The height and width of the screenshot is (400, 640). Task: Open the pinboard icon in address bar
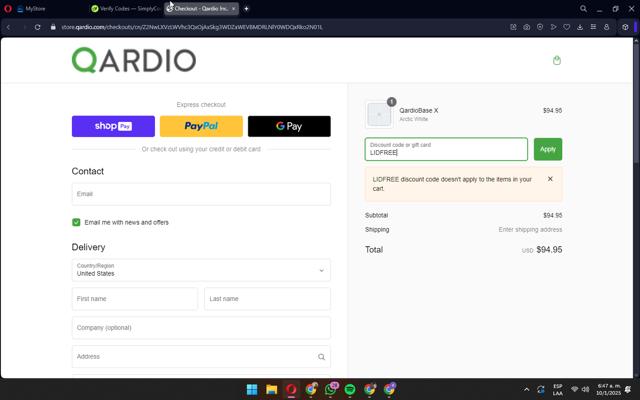coord(513,27)
